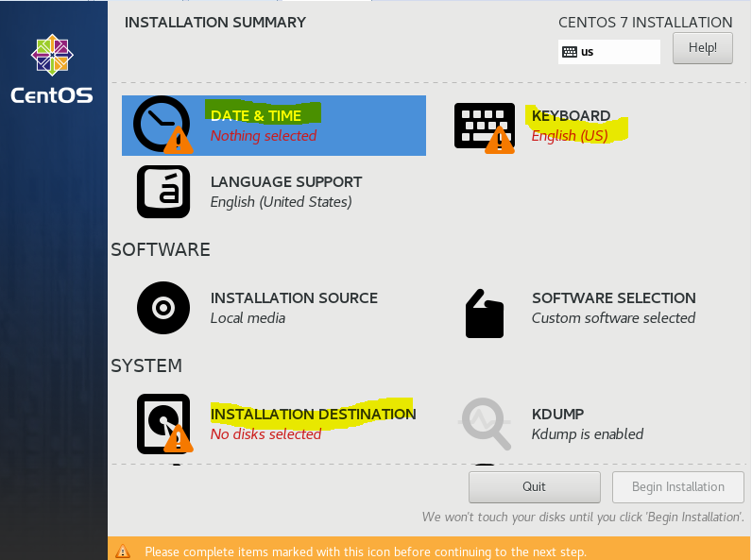752x560 pixels.
Task: Click the Quit button
Action: [535, 487]
